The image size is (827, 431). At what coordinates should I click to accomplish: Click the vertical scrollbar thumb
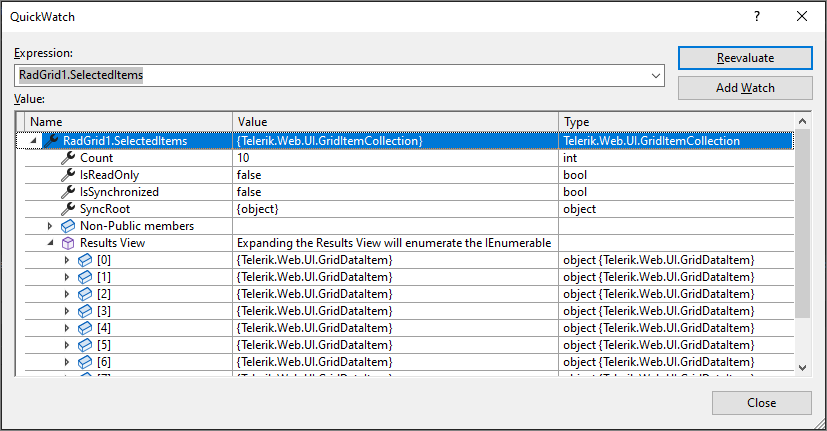[x=802, y=224]
